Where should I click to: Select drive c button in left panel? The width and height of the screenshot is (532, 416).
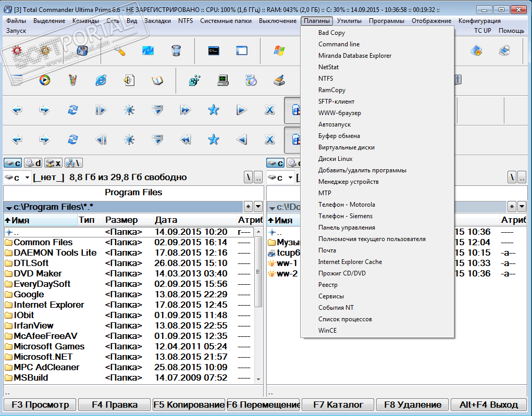tap(13, 163)
